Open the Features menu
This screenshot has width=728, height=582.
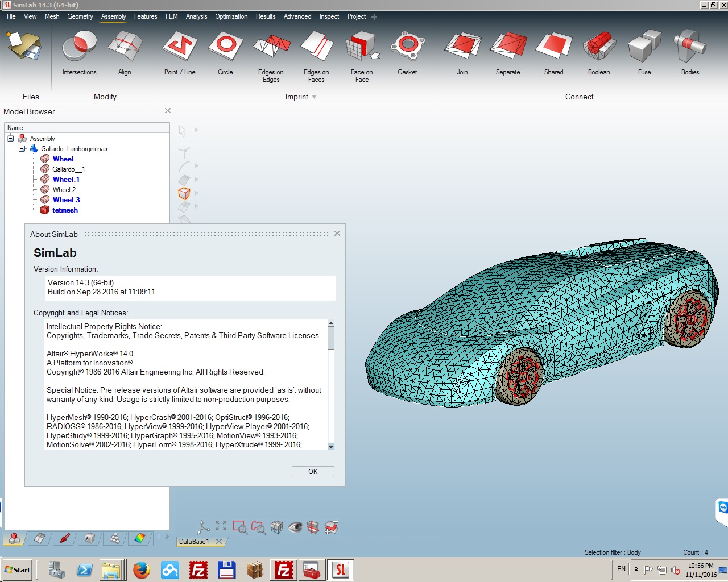coord(146,16)
